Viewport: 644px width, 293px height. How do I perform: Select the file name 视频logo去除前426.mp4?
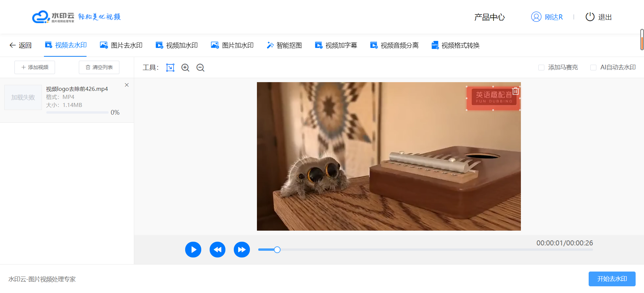pos(77,89)
